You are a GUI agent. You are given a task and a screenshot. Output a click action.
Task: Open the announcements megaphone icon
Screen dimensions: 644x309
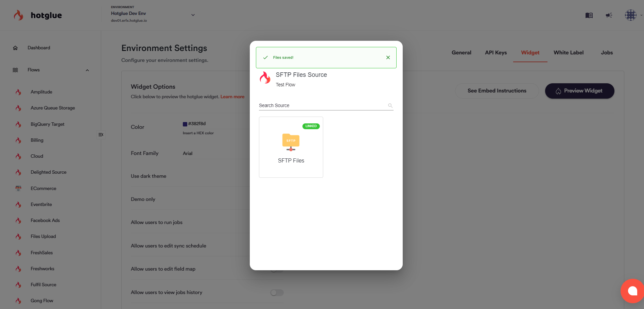[609, 15]
